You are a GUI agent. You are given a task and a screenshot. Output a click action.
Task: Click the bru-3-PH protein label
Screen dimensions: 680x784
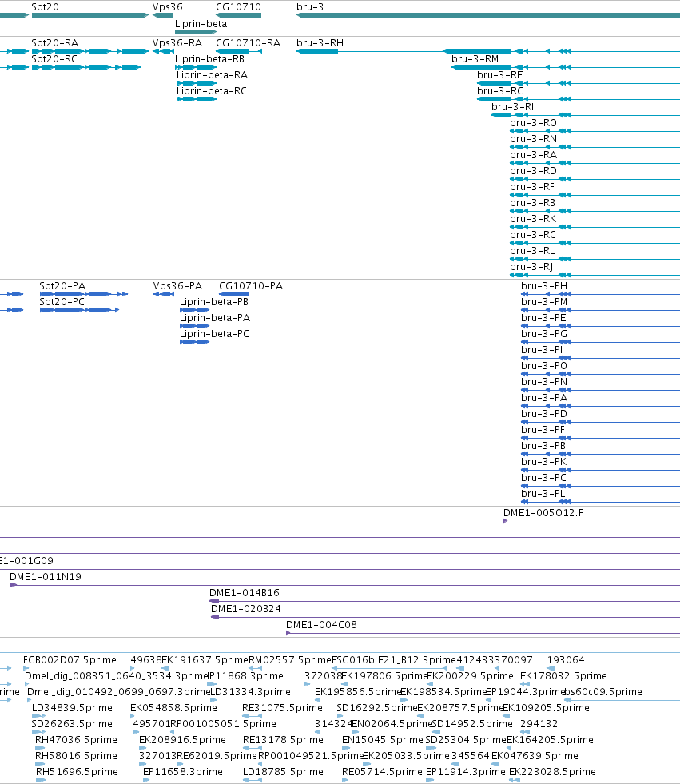click(x=544, y=286)
